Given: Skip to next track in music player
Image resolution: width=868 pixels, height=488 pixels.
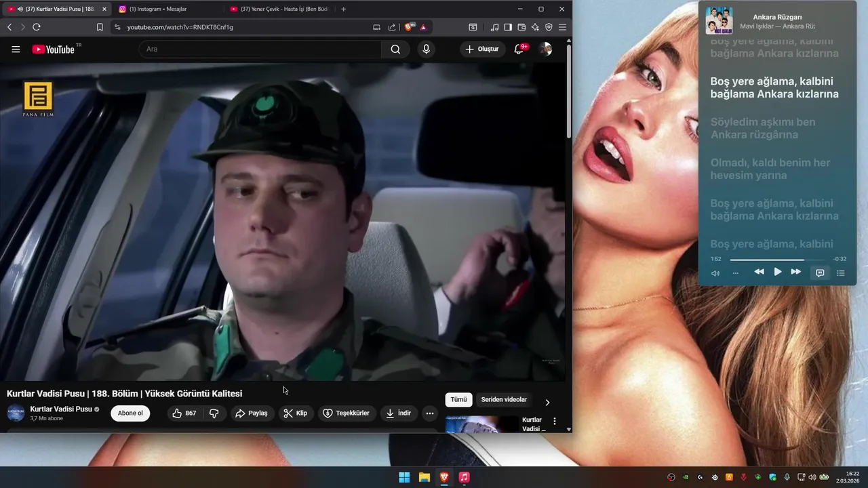Looking at the screenshot, I should [796, 272].
